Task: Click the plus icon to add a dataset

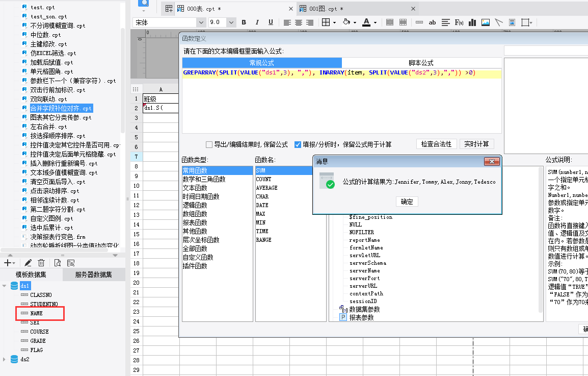Action: tap(7, 263)
